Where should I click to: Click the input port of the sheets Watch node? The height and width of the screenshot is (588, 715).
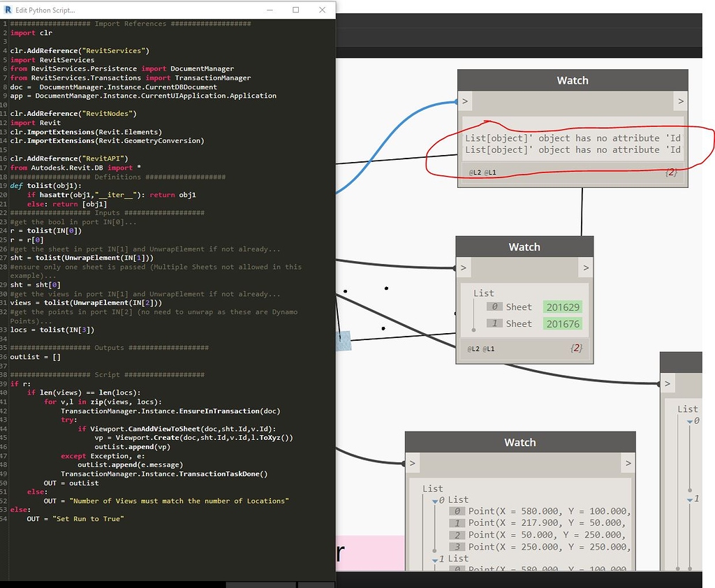[x=463, y=267]
